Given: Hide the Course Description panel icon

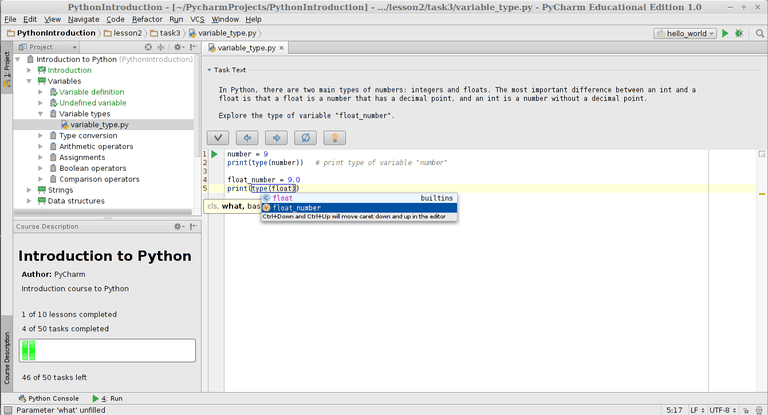Looking at the screenshot, I should (193, 226).
